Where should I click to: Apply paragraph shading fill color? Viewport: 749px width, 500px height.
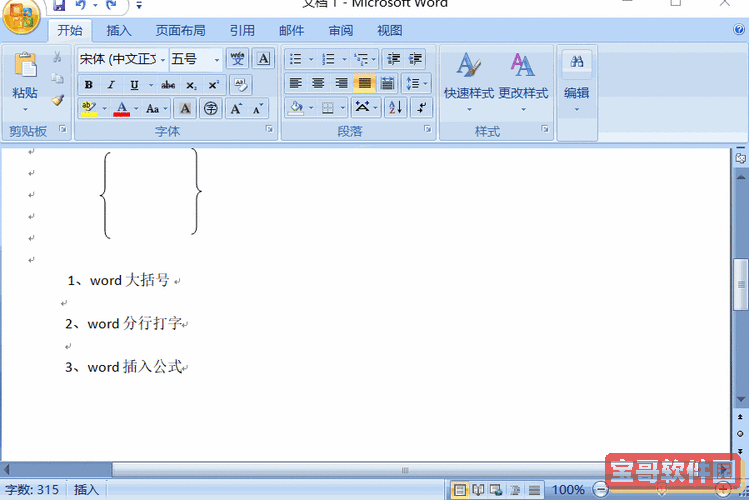(296, 108)
